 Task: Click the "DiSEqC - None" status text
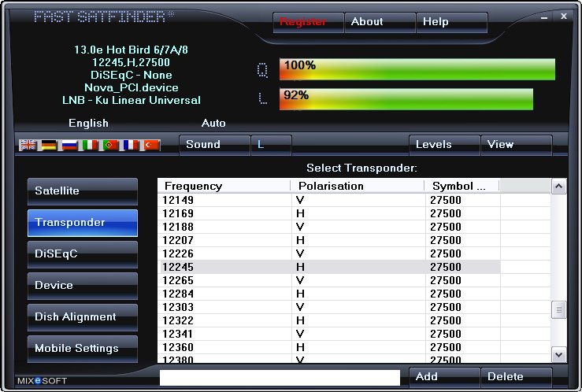(x=131, y=75)
